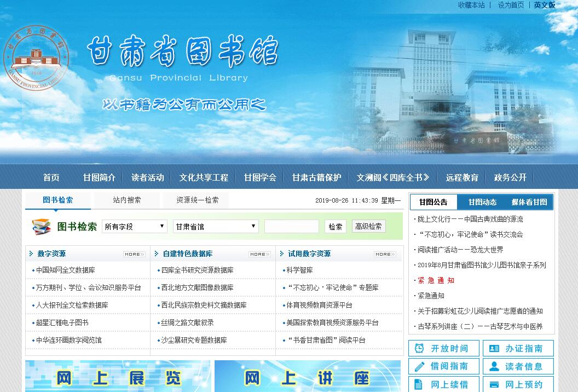Click 设为首页 link at top
The height and width of the screenshot is (392, 578).
tap(511, 5)
